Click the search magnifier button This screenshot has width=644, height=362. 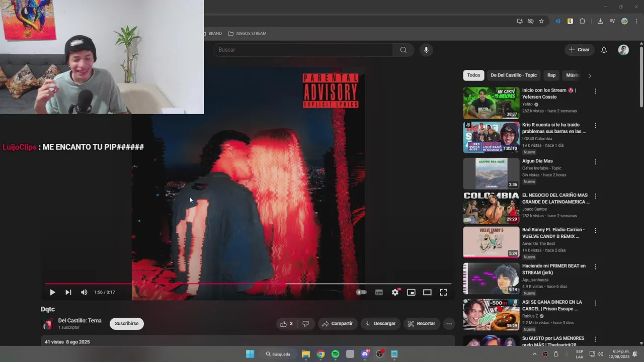point(404,50)
